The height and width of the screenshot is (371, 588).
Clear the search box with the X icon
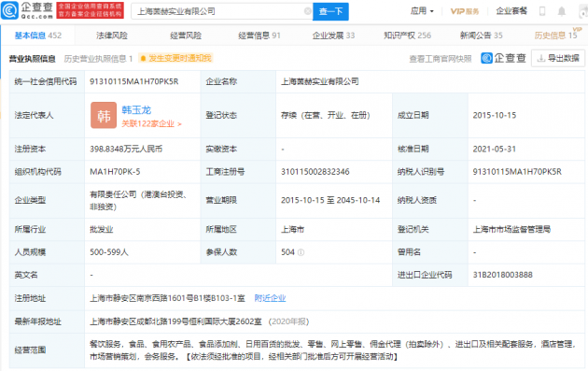(x=307, y=11)
